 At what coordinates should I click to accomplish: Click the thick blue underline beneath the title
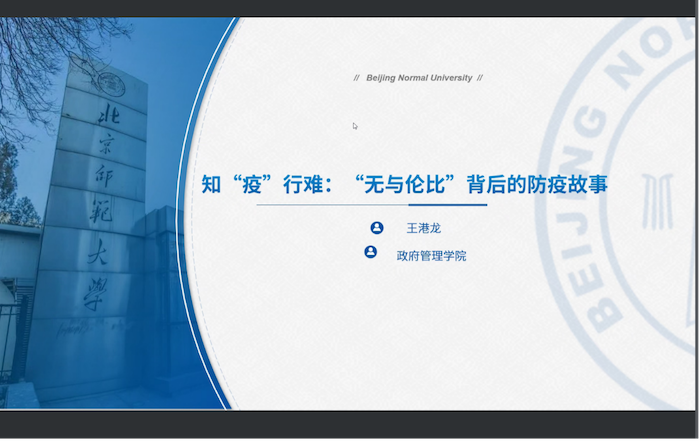pyautogui.click(x=448, y=204)
